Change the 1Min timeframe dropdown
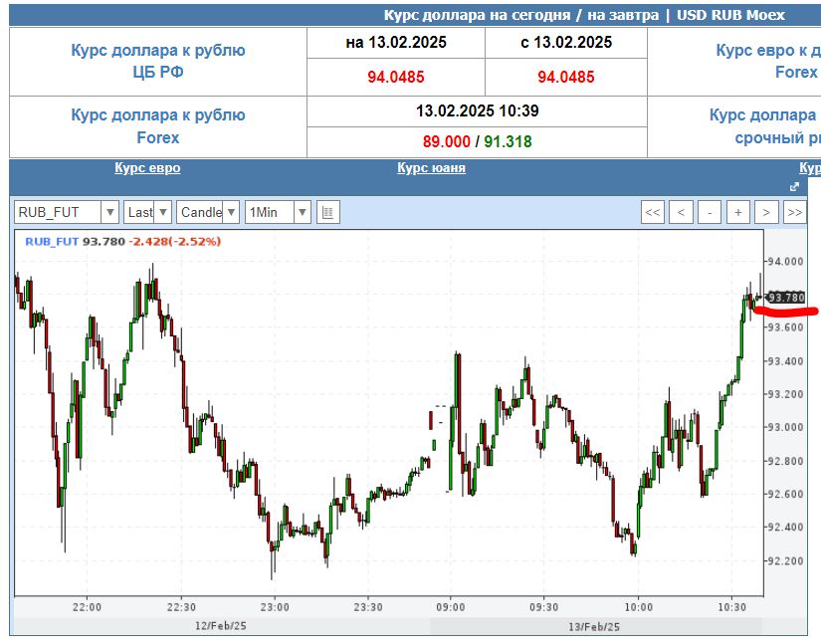821x644 pixels. pyautogui.click(x=278, y=212)
